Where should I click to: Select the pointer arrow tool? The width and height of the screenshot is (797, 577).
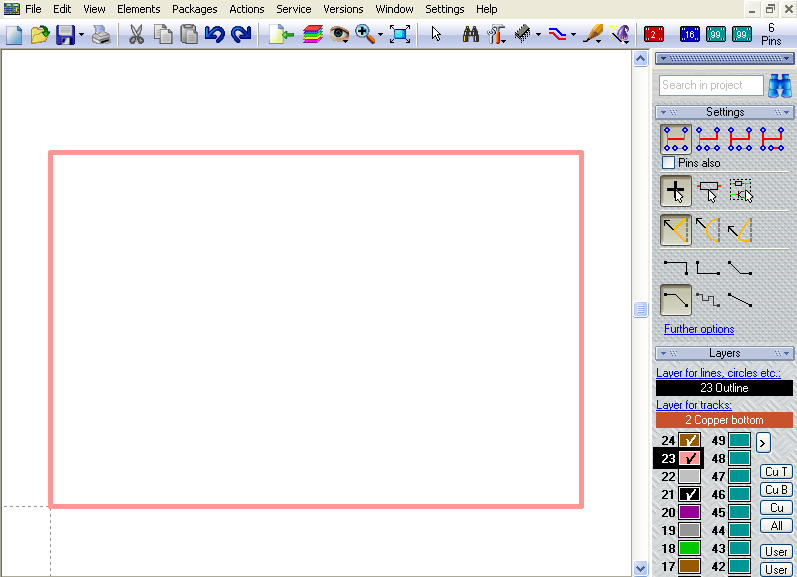click(436, 35)
